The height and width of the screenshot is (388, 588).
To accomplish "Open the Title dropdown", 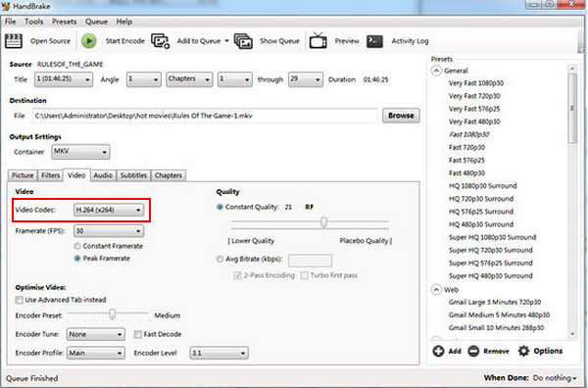I will pyautogui.click(x=64, y=79).
